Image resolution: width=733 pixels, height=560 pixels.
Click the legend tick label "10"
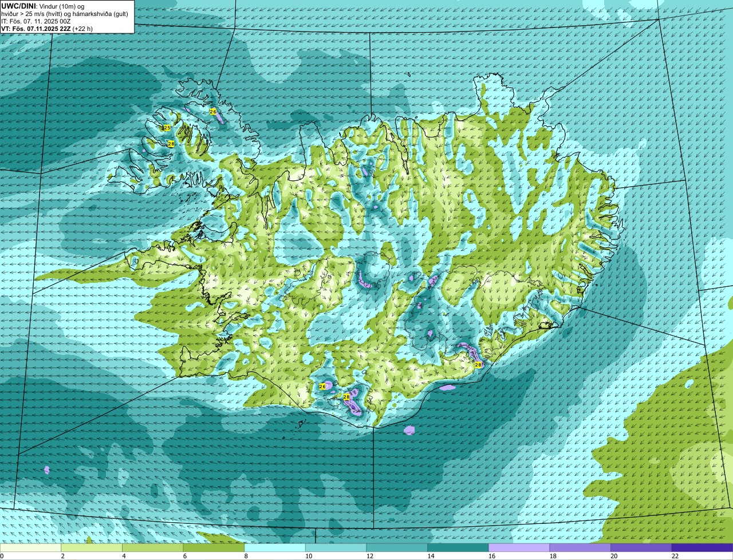point(309,556)
